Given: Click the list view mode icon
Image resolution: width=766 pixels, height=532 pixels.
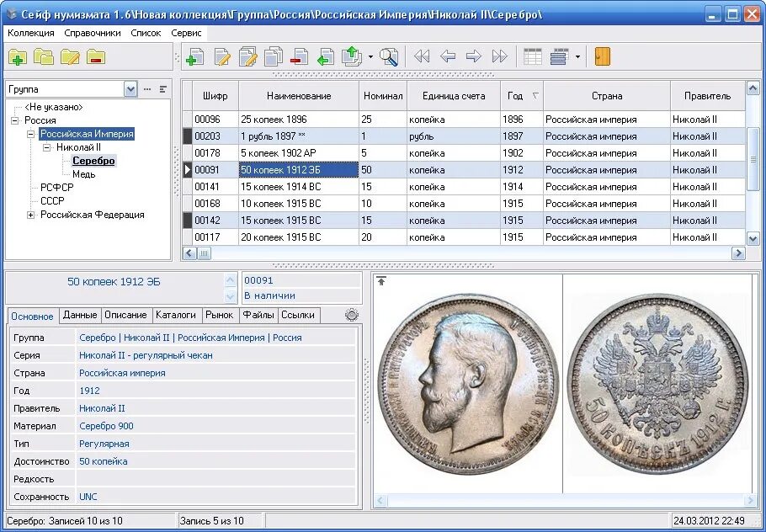Looking at the screenshot, I should (x=560, y=56).
